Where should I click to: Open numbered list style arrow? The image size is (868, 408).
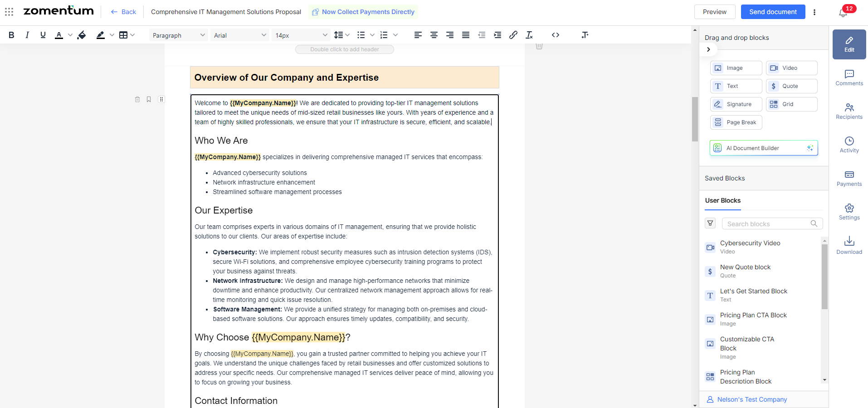[395, 35]
